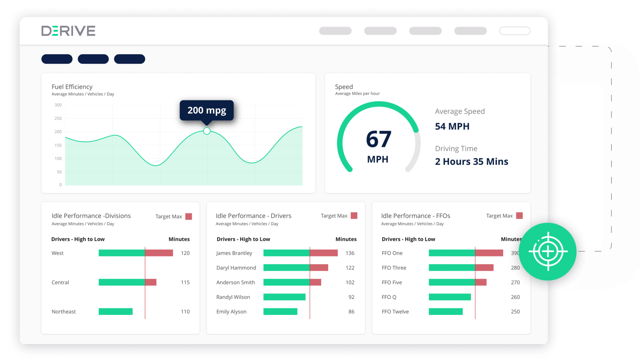Click the green crosshair target icon
This screenshot has height=361, width=644.
(548, 251)
